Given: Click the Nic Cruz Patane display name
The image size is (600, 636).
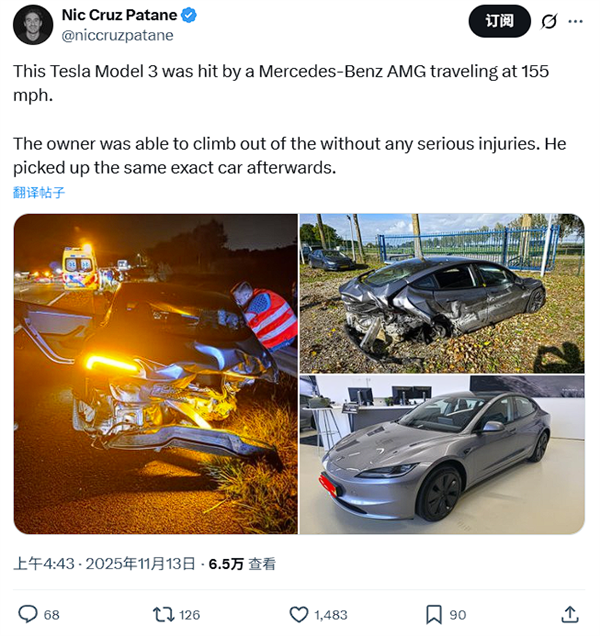Looking at the screenshot, I should tap(120, 15).
